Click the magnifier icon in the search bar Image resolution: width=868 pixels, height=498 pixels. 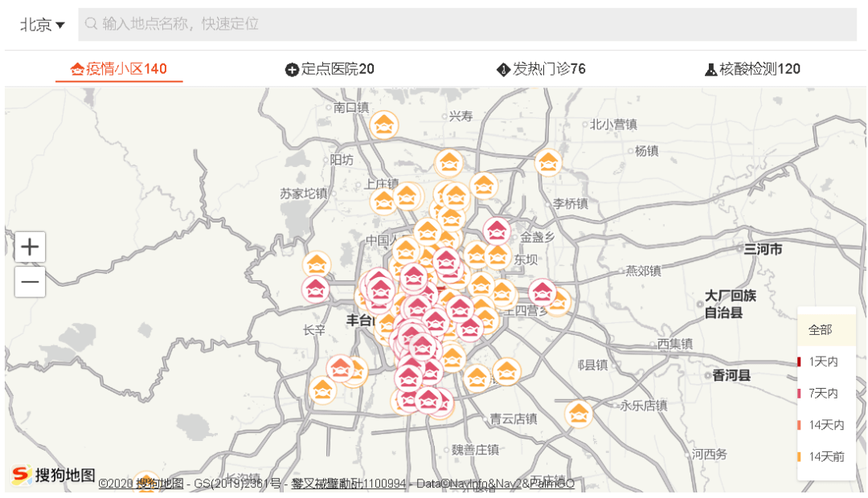click(x=90, y=23)
